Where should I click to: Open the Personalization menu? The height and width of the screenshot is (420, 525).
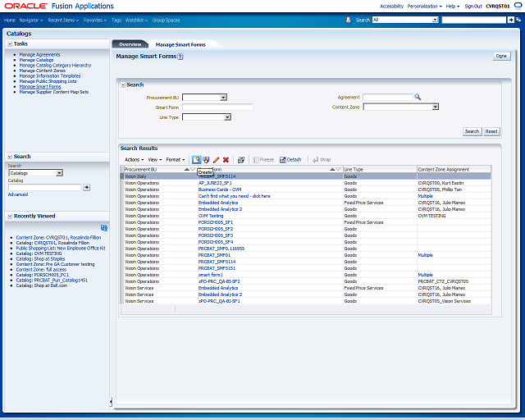[424, 6]
